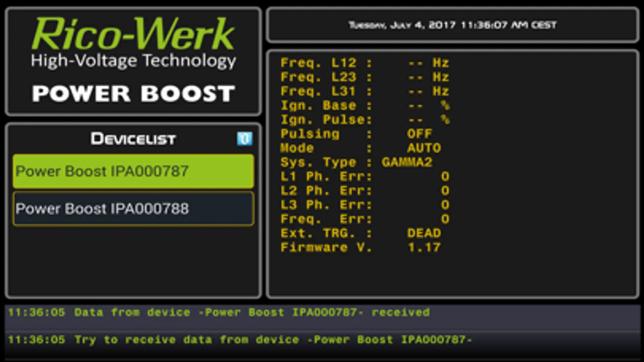Select device Power Boost IPA000787
Screen dimensions: 644x362
(x=133, y=171)
